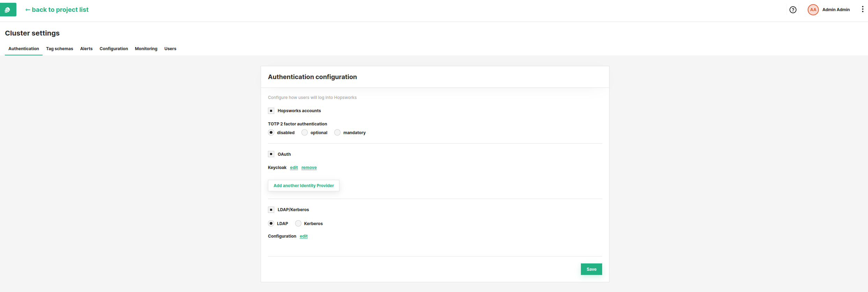Click the Admin Admin username
This screenshot has height=292, width=868.
(x=836, y=10)
